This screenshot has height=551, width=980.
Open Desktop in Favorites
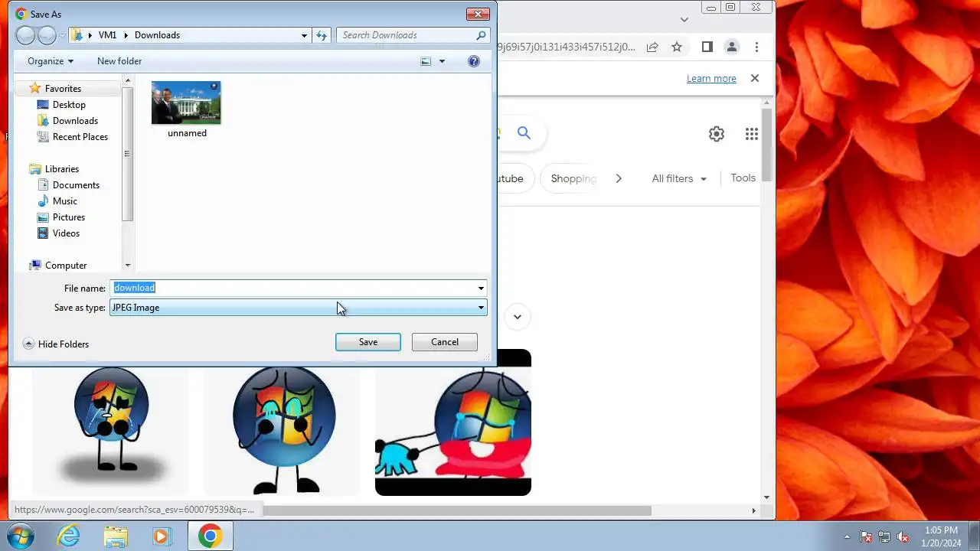coord(69,105)
